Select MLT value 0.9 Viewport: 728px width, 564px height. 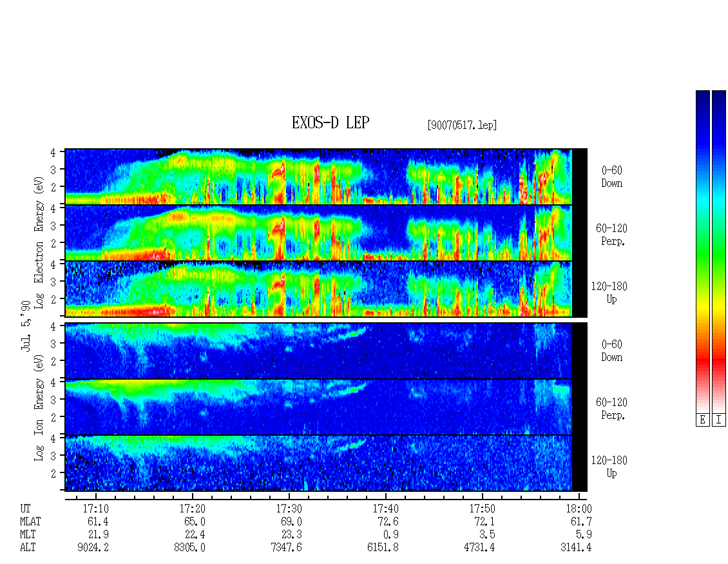click(x=390, y=535)
